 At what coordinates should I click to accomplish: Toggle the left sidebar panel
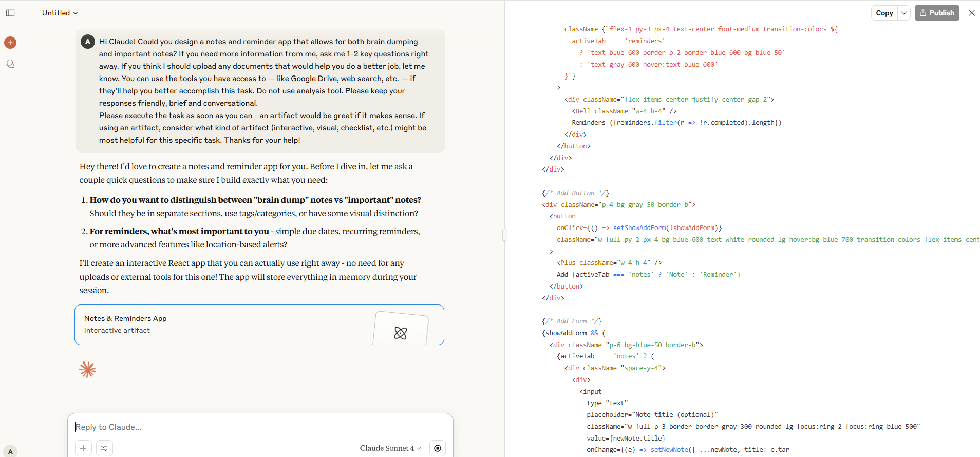(10, 13)
